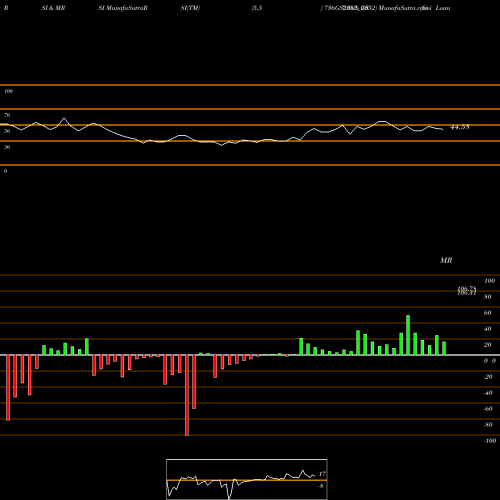
Task: Click the longest red histogram bar reaching -100
Action: (x=187, y=395)
